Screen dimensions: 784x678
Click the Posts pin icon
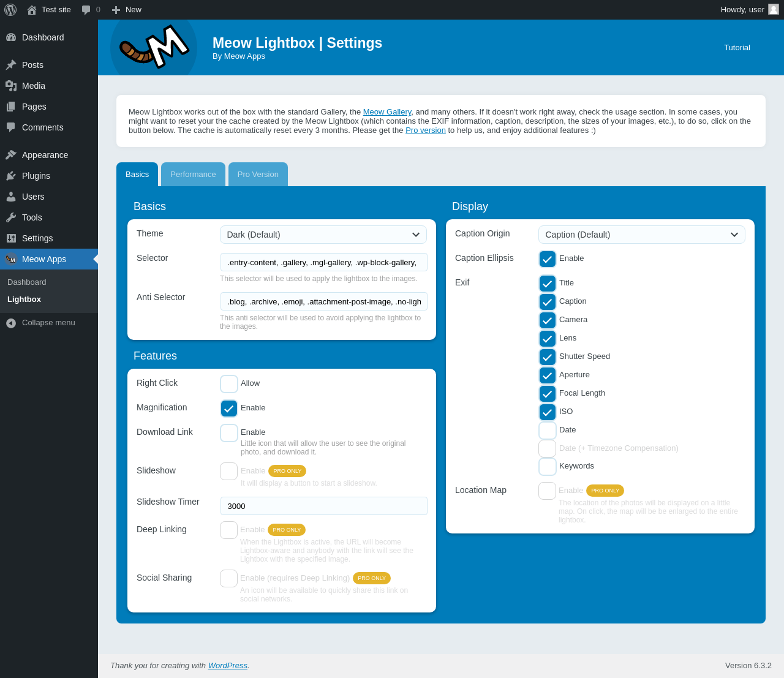click(11, 65)
